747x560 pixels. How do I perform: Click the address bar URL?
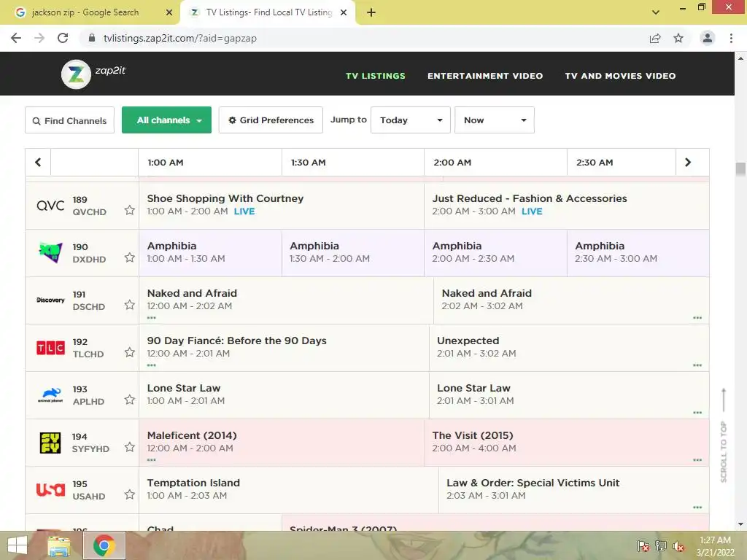tap(180, 38)
